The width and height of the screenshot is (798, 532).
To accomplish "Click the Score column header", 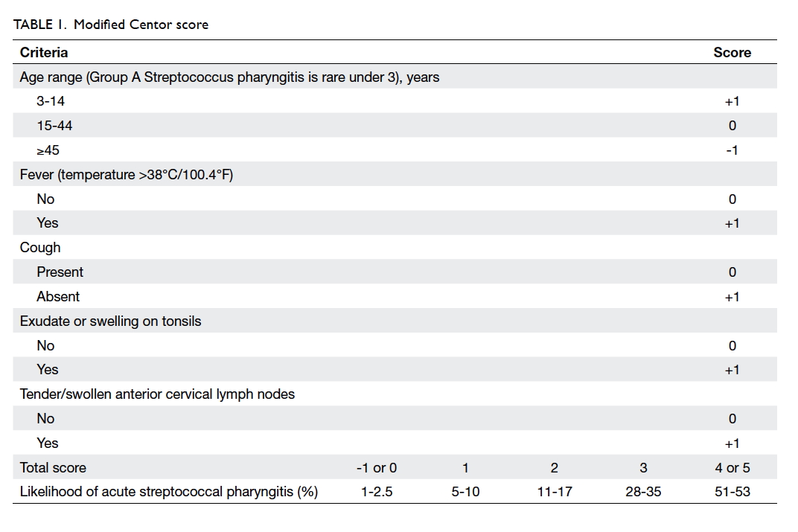I will point(732,52).
